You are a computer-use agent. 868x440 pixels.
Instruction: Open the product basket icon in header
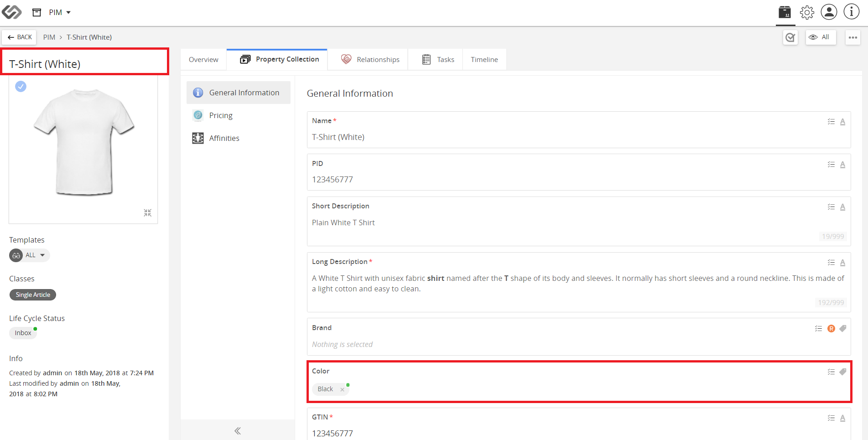coord(785,12)
